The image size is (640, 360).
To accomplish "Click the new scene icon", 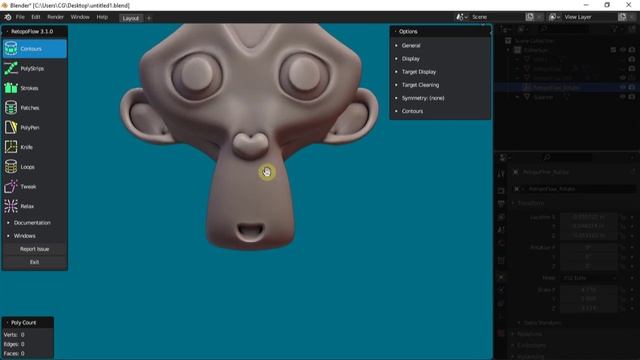I will tap(530, 17).
